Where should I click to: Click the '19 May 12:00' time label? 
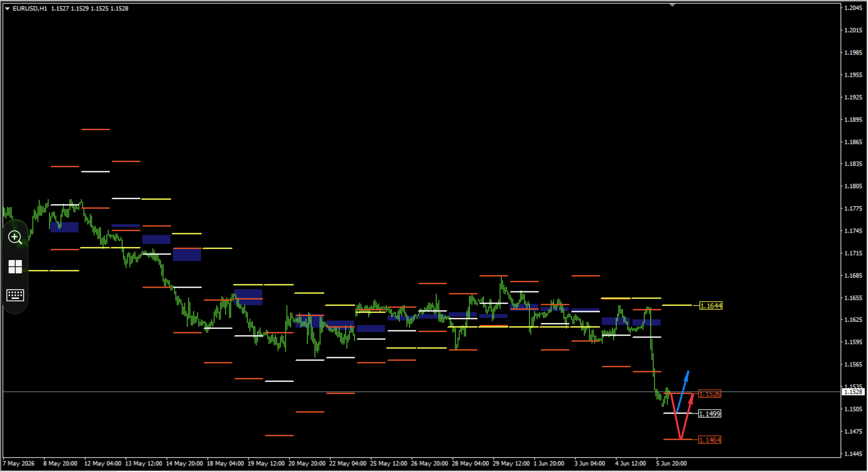coord(266,463)
